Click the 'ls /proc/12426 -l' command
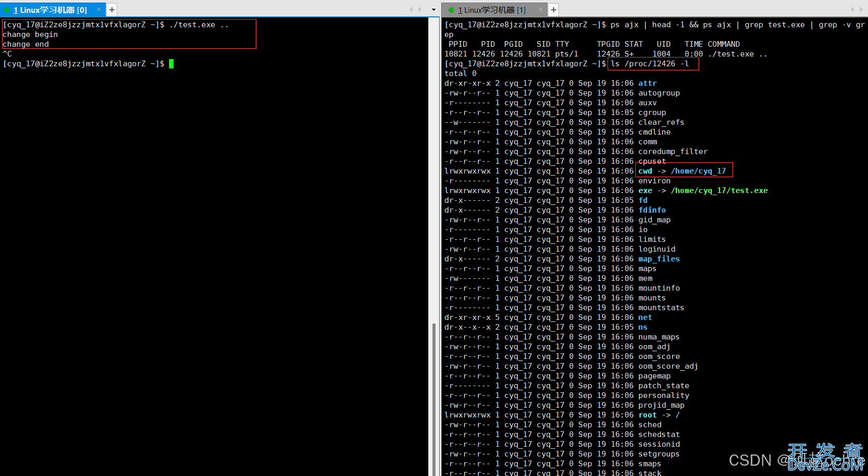 [x=650, y=64]
